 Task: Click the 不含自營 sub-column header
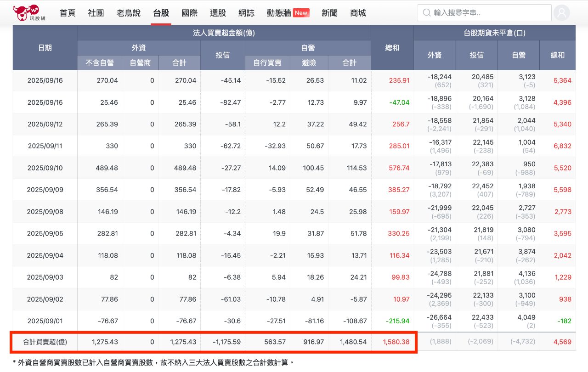tap(100, 63)
